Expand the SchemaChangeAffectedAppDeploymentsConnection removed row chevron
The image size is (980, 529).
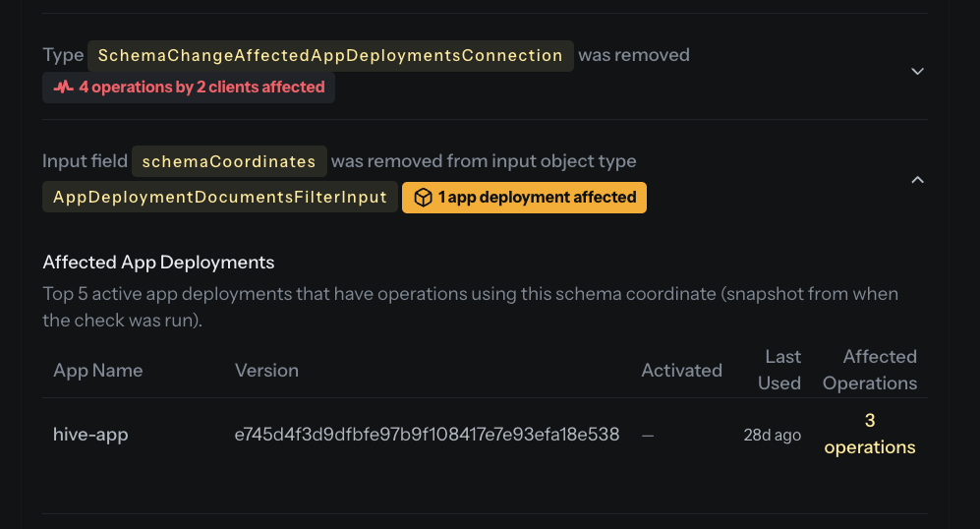(x=917, y=72)
